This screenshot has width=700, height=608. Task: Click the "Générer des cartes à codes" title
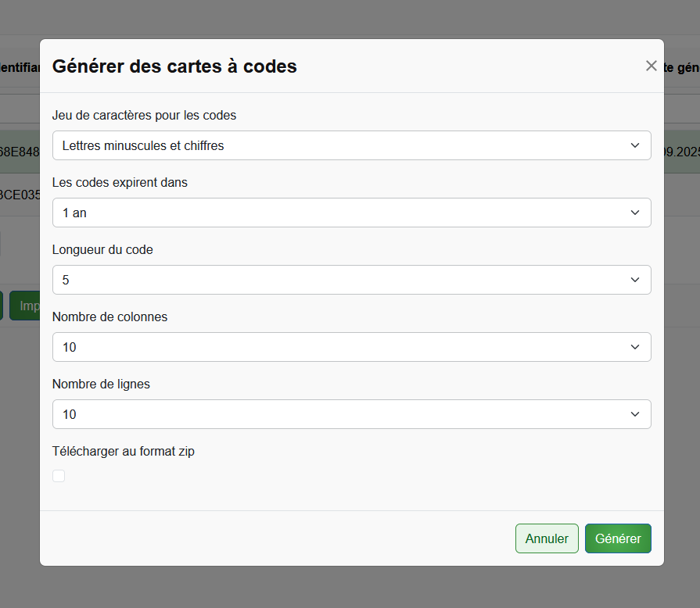click(174, 66)
